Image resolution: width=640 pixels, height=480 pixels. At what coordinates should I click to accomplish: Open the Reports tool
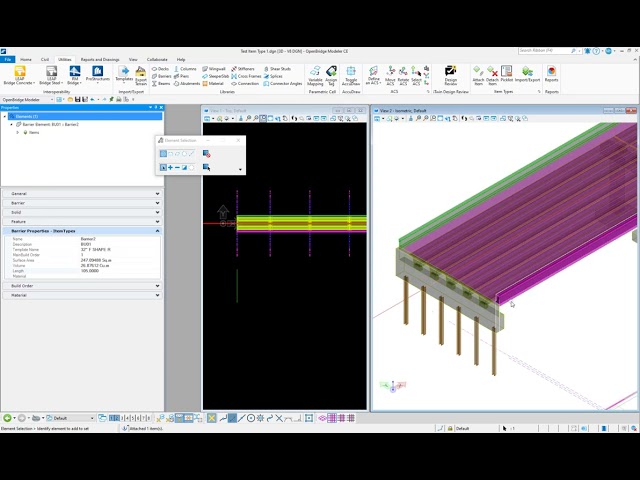point(551,74)
